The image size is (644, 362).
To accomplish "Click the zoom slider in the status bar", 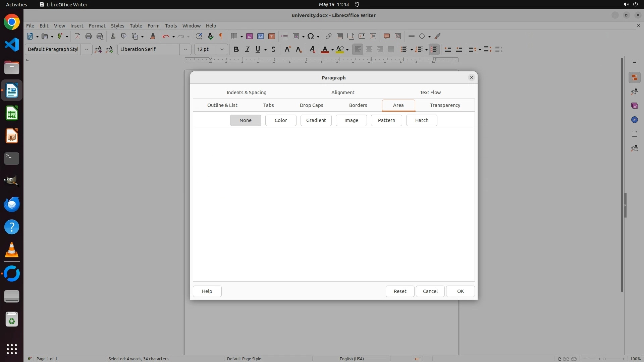I will click(604, 359).
